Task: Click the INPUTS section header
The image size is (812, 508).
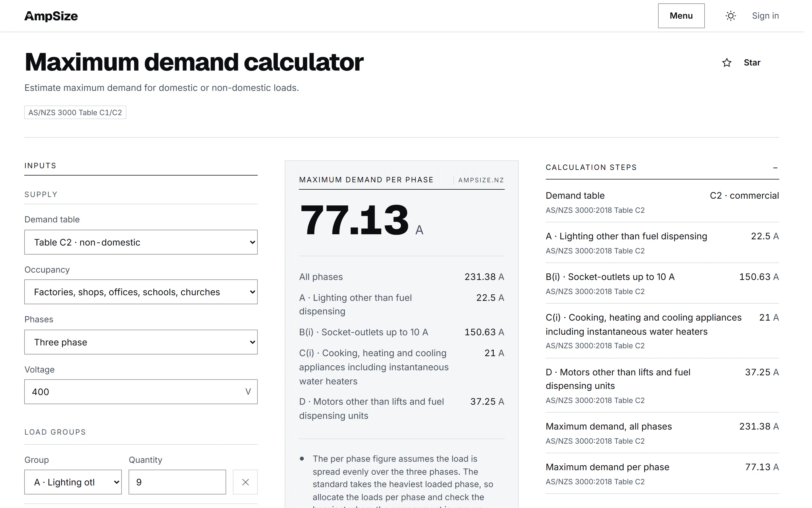Action: point(40,166)
